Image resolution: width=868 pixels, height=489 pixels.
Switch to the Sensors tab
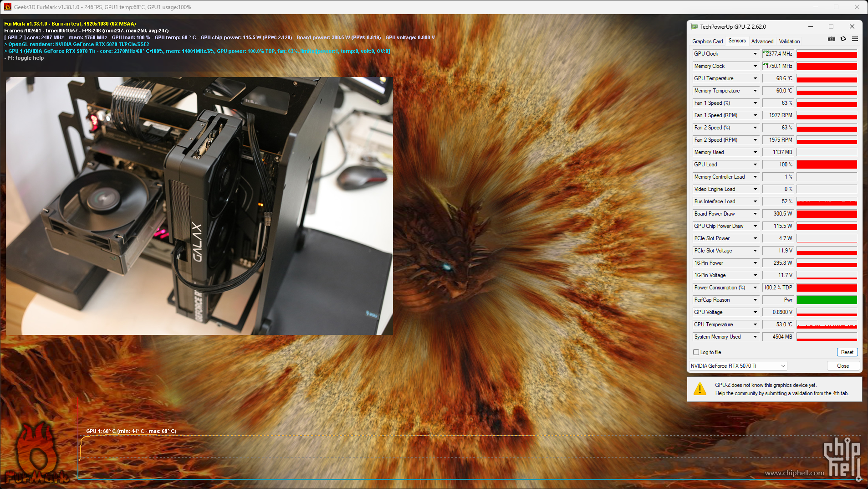tap(737, 41)
